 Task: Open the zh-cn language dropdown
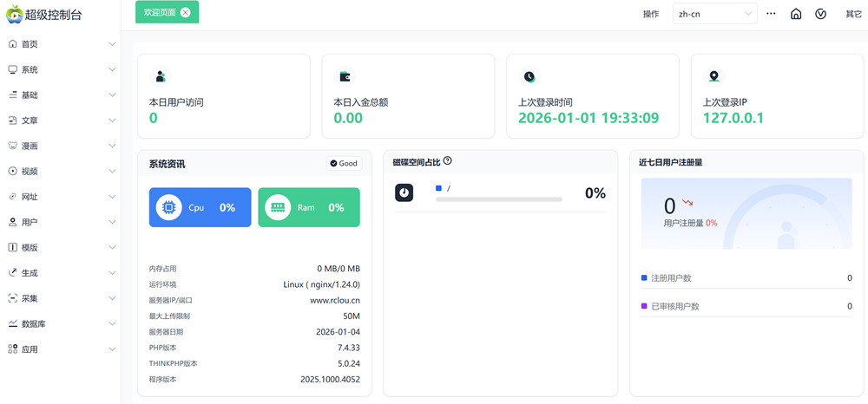(x=714, y=14)
